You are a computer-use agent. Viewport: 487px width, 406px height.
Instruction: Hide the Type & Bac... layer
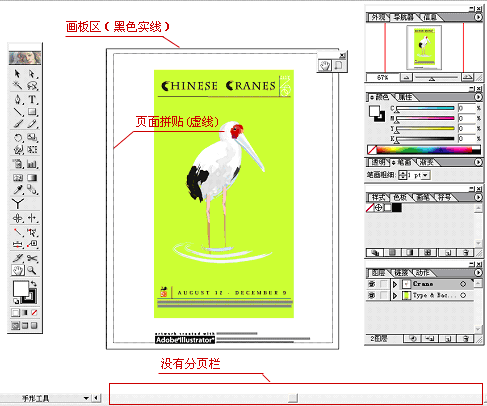pos(371,295)
